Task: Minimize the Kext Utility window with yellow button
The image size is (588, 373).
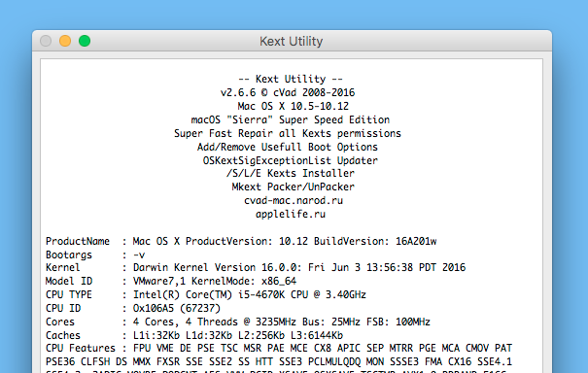Action: 65,41
